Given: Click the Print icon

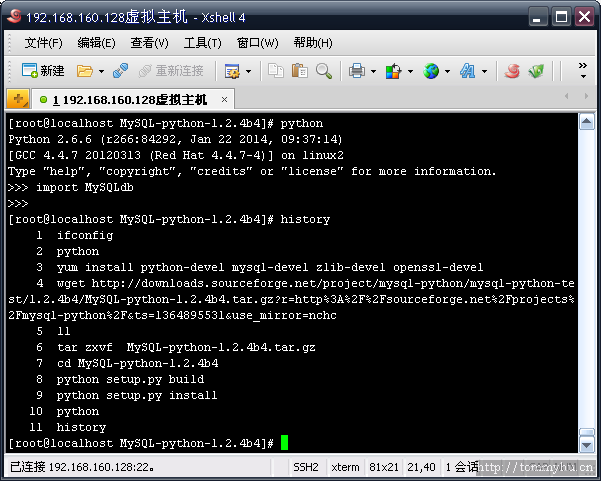Looking at the screenshot, I should tap(357, 71).
